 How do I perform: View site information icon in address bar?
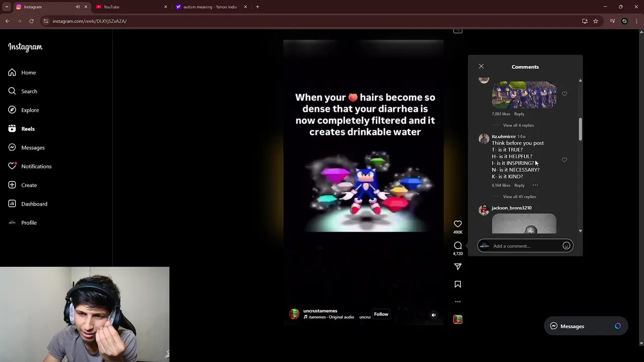click(x=46, y=21)
